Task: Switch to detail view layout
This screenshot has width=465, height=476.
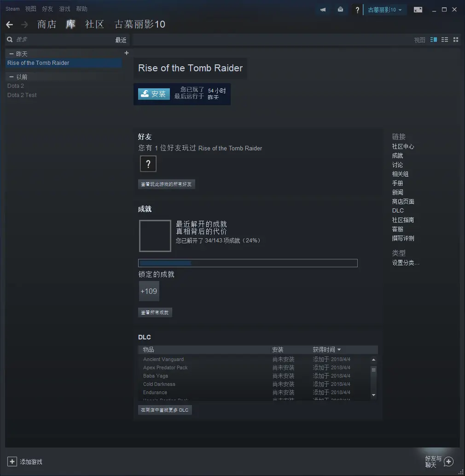Action: (x=434, y=40)
